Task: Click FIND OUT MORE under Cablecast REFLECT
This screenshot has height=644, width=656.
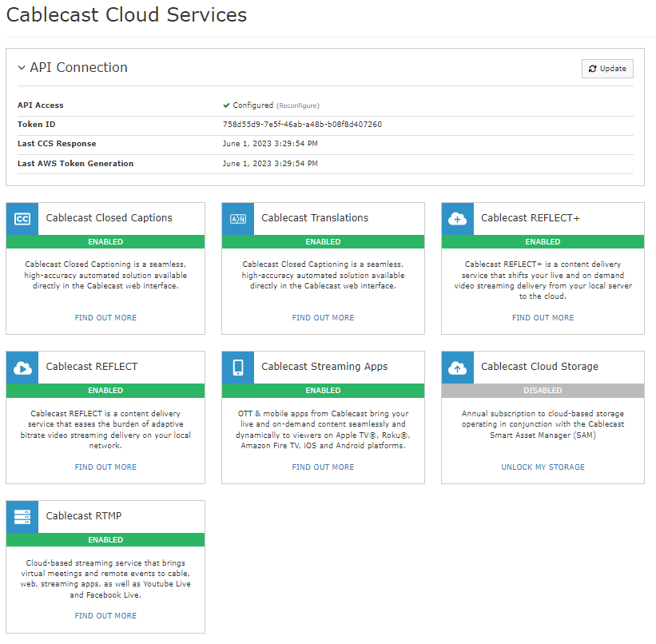Action: click(x=105, y=467)
